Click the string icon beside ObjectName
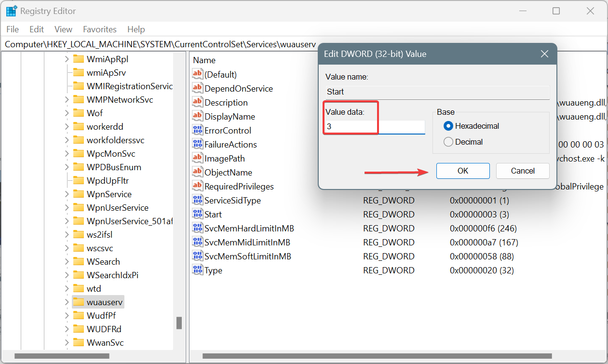Screen dimensions: 608x364 tap(198, 172)
